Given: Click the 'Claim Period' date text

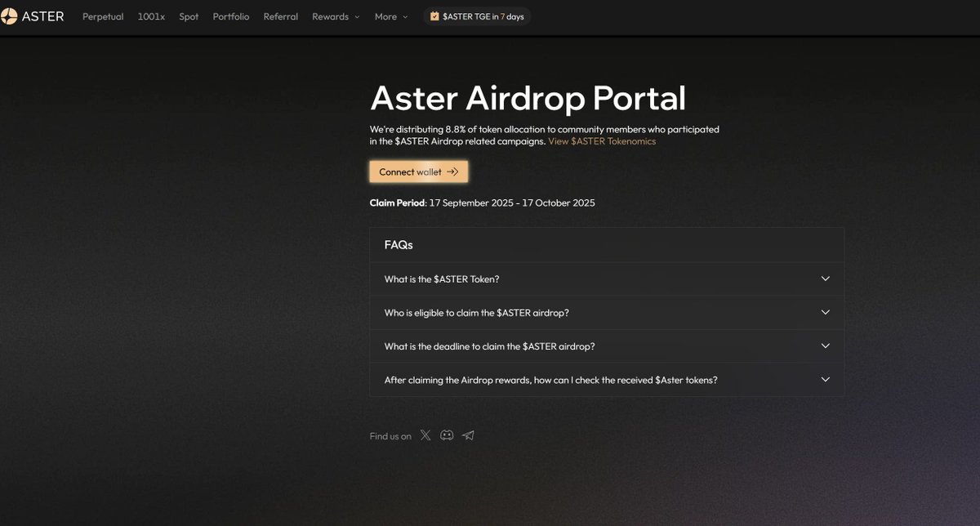Looking at the screenshot, I should click(483, 203).
